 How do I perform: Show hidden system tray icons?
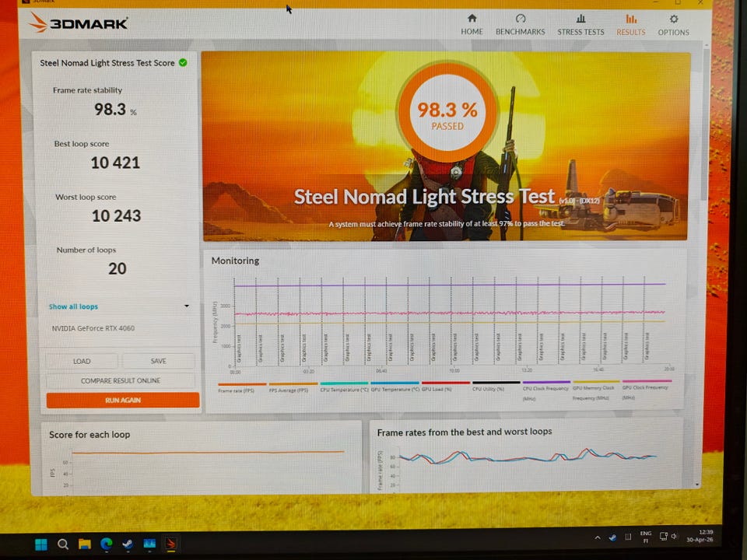coord(598,537)
